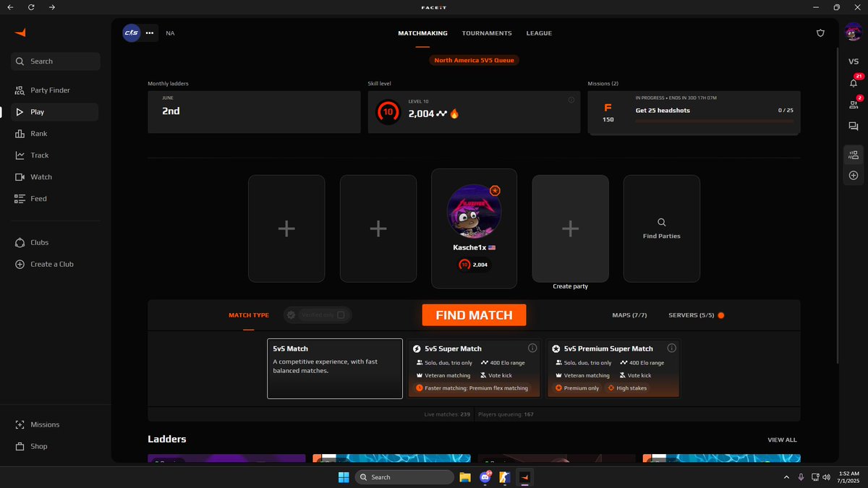Click the High stakes tag
The height and width of the screenshot is (488, 868).
628,388
